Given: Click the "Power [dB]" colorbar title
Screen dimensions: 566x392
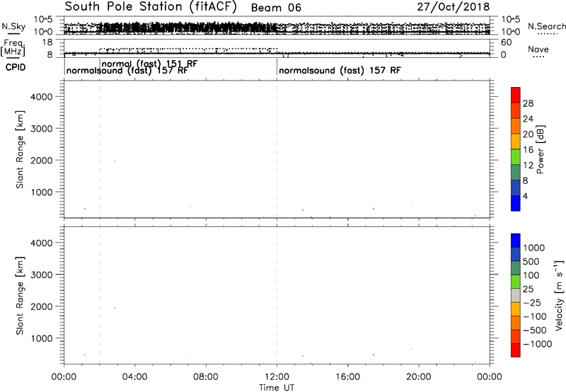Looking at the screenshot, I should pyautogui.click(x=540, y=149).
